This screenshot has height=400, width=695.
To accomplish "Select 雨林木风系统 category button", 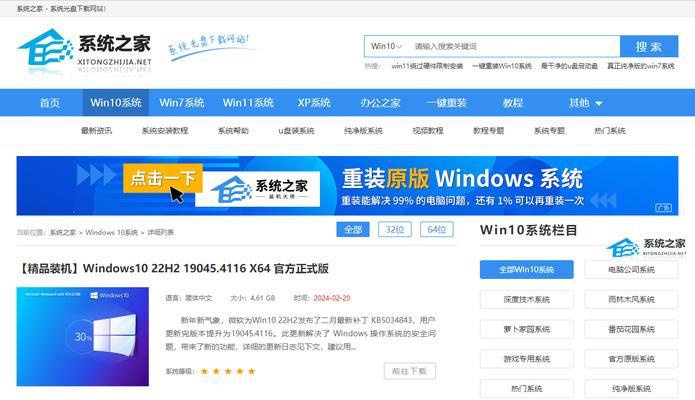I will coord(631,299).
